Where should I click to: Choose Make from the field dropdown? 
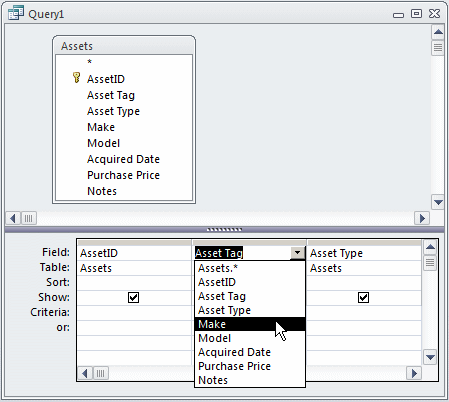[x=250, y=324]
